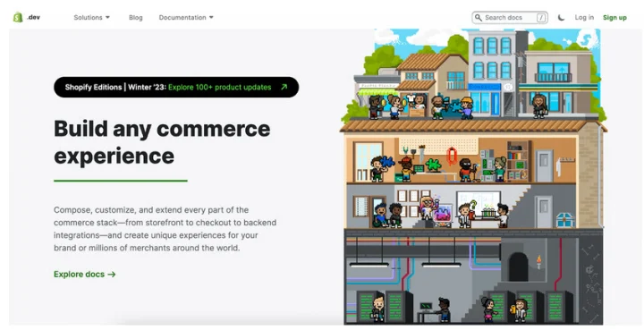The width and height of the screenshot is (644, 330).
Task: Open the Solutions menu
Action: click(91, 18)
